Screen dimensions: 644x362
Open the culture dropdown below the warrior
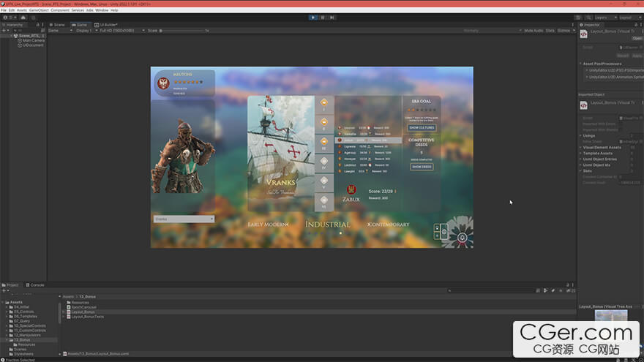tap(184, 219)
